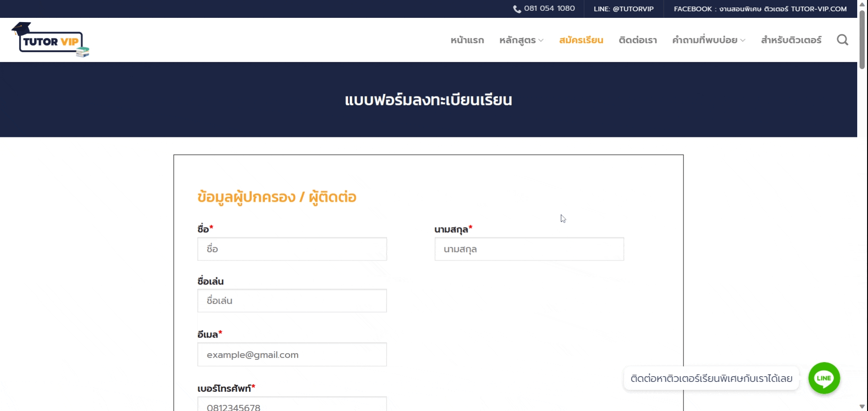
Task: Open the ติดต่อเรา page
Action: 637,40
